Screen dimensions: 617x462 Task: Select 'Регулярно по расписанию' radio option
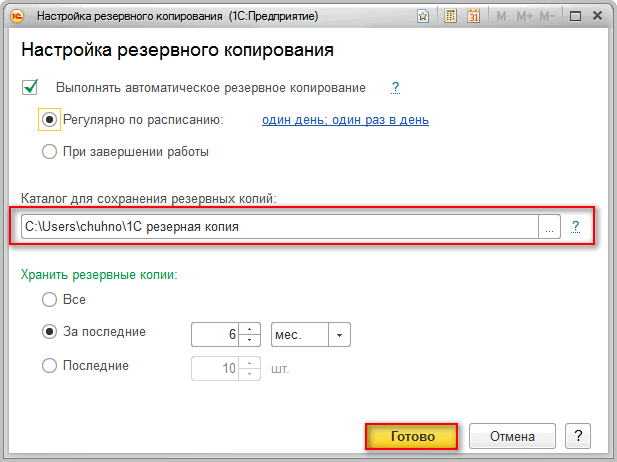[49, 119]
